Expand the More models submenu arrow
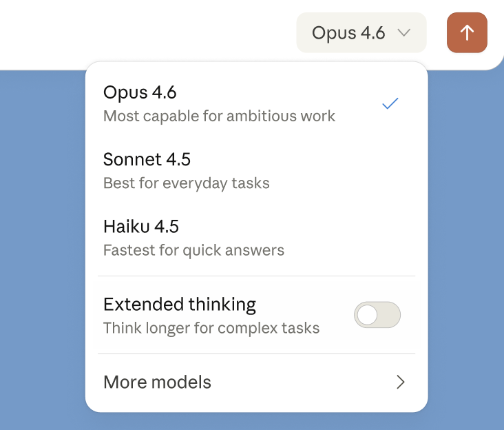The image size is (504, 430). [401, 382]
